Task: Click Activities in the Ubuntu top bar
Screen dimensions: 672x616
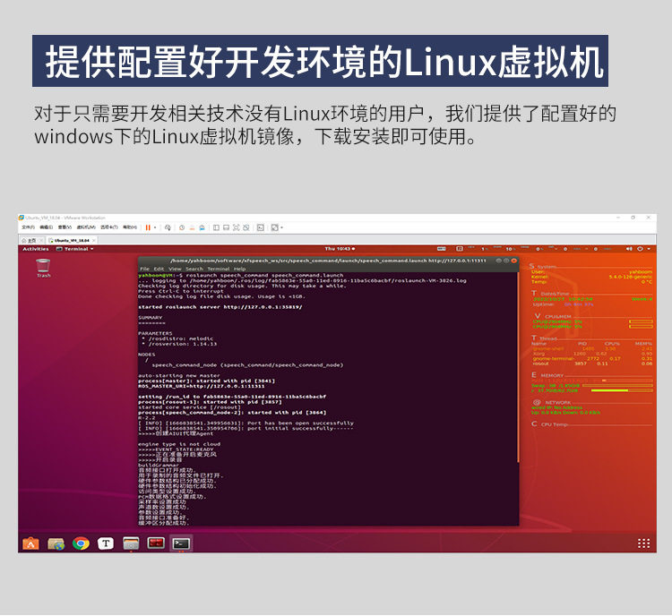Action: pos(36,249)
